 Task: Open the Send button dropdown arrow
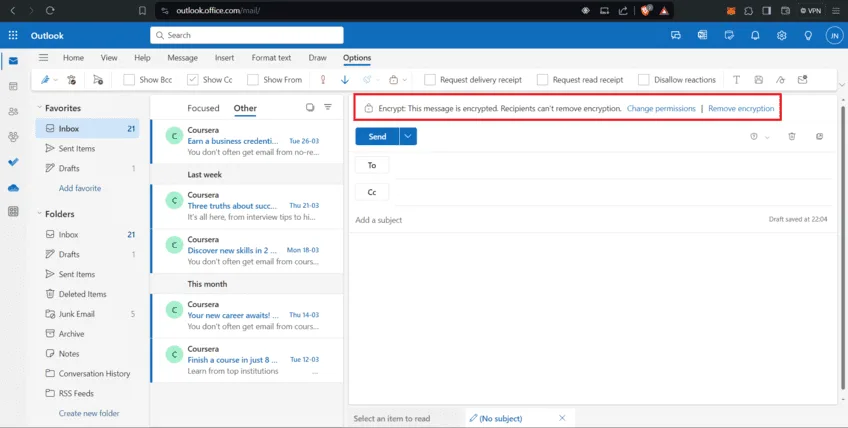pyautogui.click(x=408, y=136)
